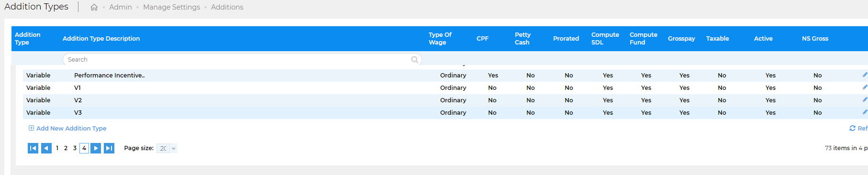The height and width of the screenshot is (175, 868).
Task: Open Manage Settings breadcrumb link
Action: [x=171, y=7]
